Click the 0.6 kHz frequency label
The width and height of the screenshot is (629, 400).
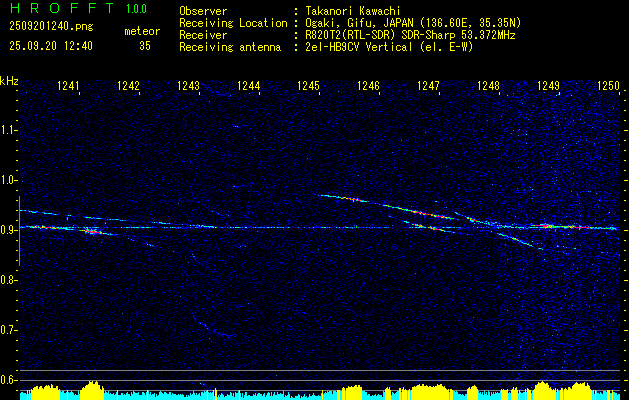coord(9,380)
